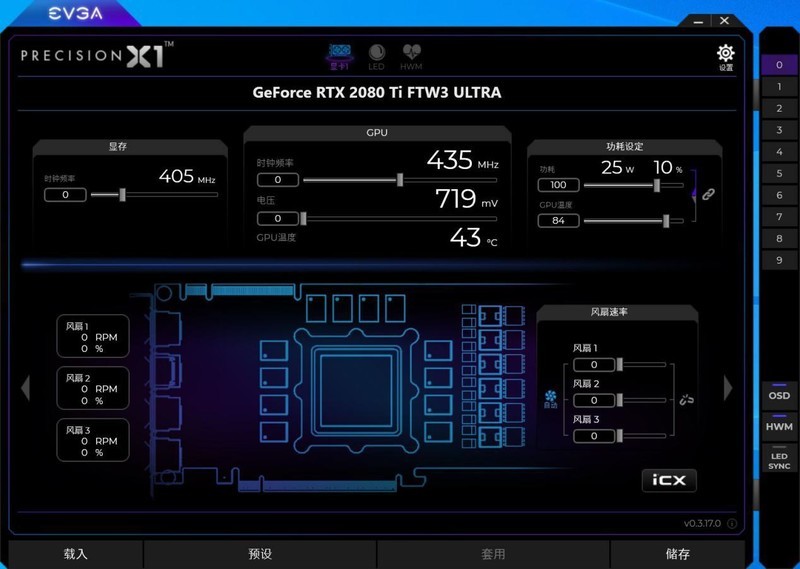Screen dimensions: 800x569
Task: Toggle LED SYNC in the sidebar
Action: click(x=779, y=459)
